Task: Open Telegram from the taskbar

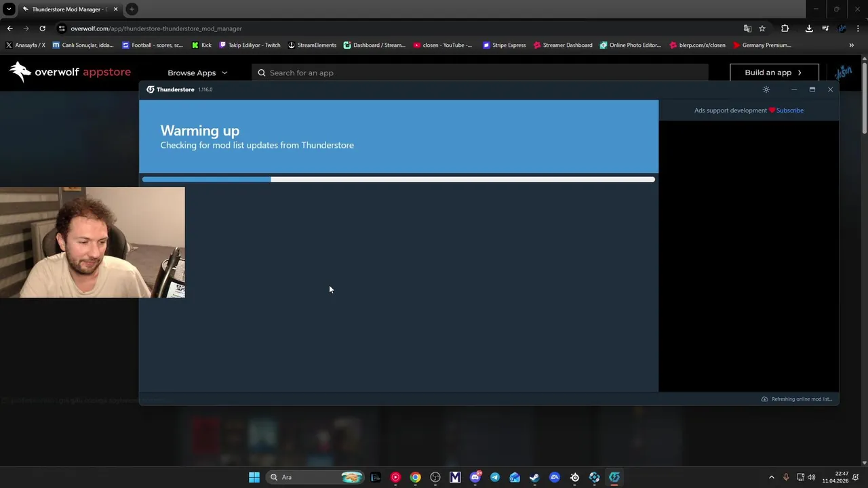Action: [495, 477]
